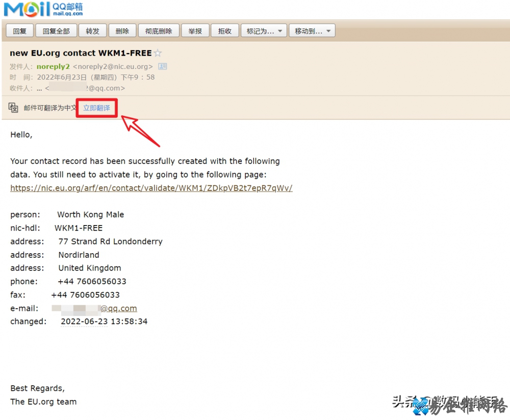Viewport: 510px width, 420px height.
Task: Click the 立即翻译 link
Action: coord(96,108)
